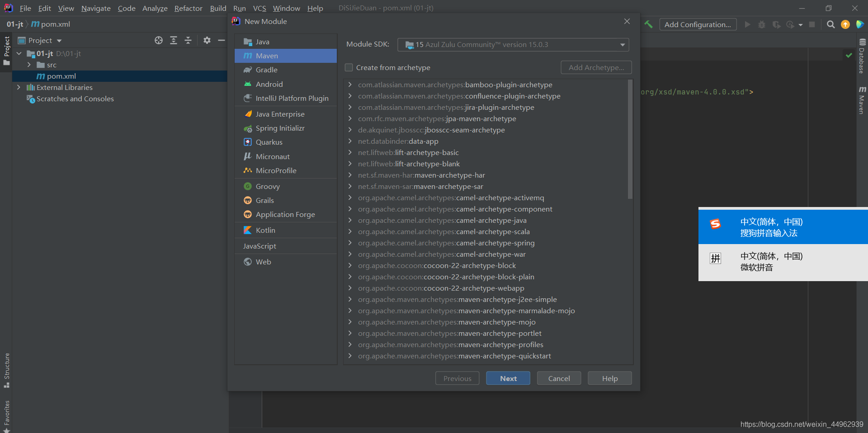Expand camel-archetype-spring entry
Viewport: 868px width, 433px height.
point(350,243)
